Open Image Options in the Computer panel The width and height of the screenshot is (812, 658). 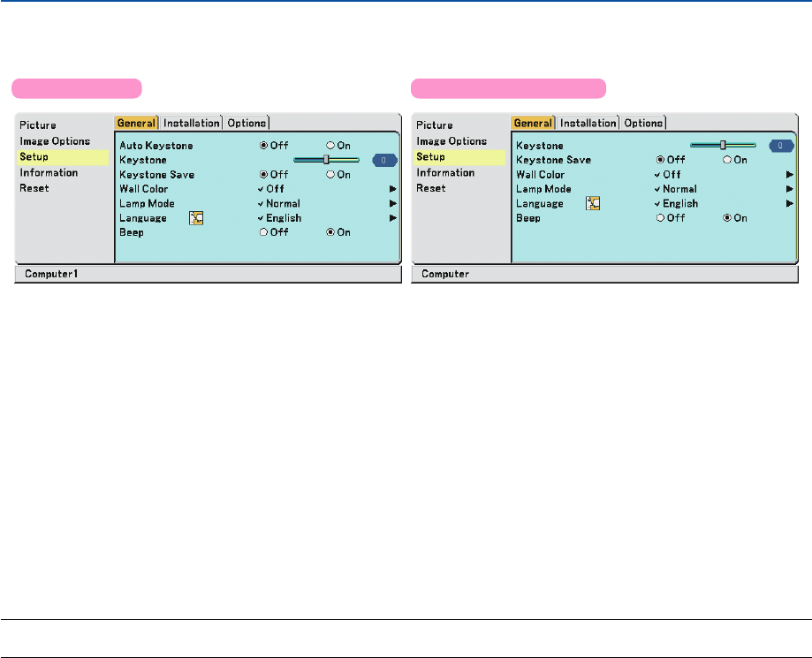452,141
